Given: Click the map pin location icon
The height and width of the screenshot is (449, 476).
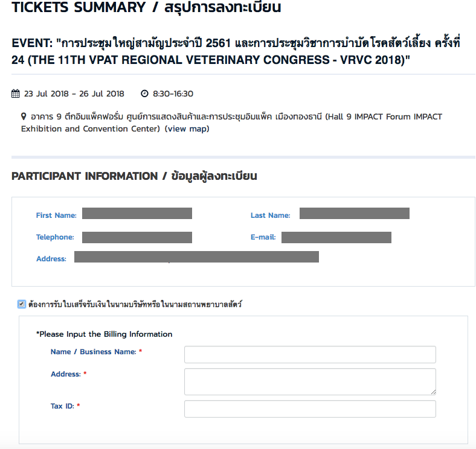Looking at the screenshot, I should point(24,116).
